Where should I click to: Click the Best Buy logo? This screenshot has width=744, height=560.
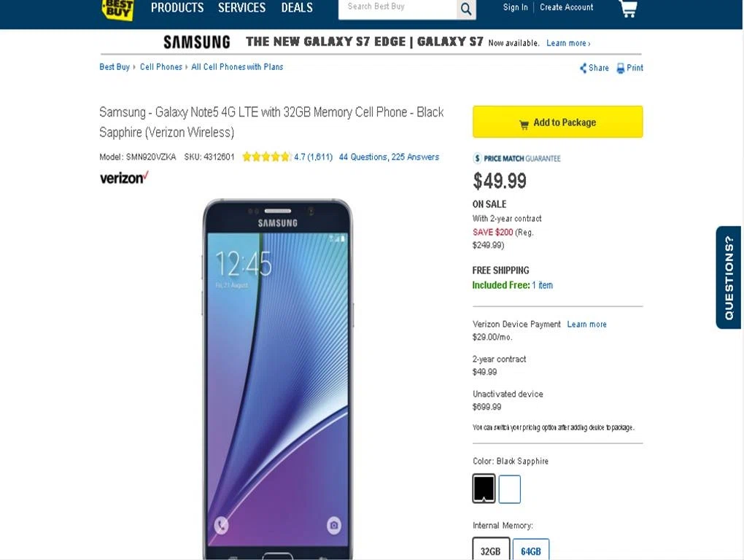pos(117,9)
